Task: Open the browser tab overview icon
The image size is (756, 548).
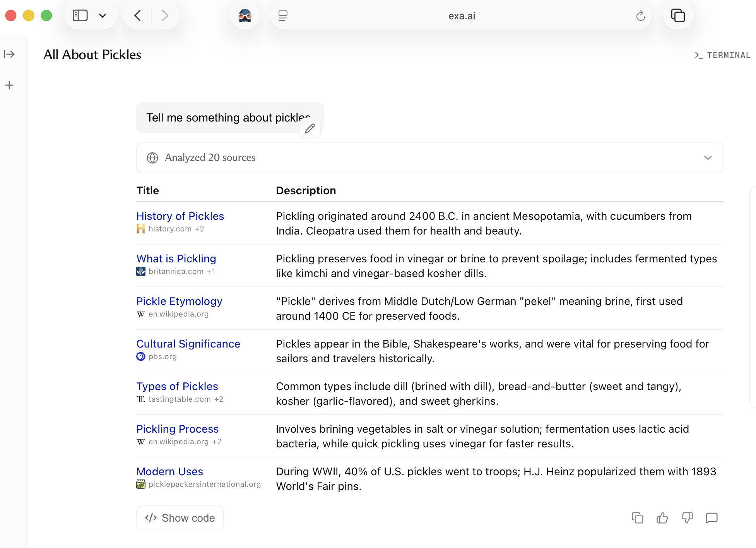Action: (677, 16)
